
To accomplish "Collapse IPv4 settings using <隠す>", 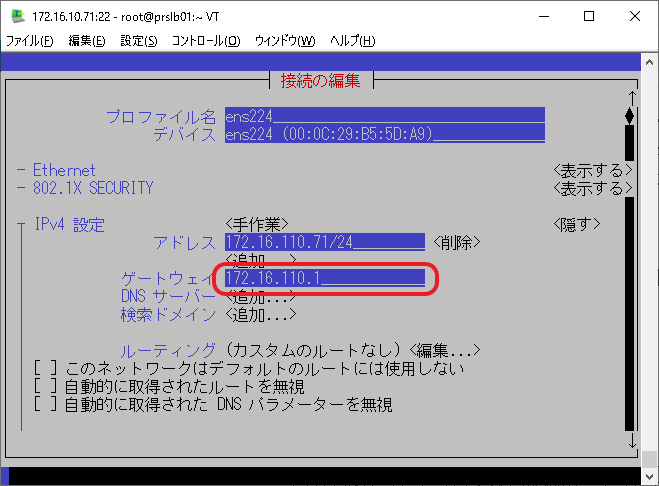I will pyautogui.click(x=577, y=224).
